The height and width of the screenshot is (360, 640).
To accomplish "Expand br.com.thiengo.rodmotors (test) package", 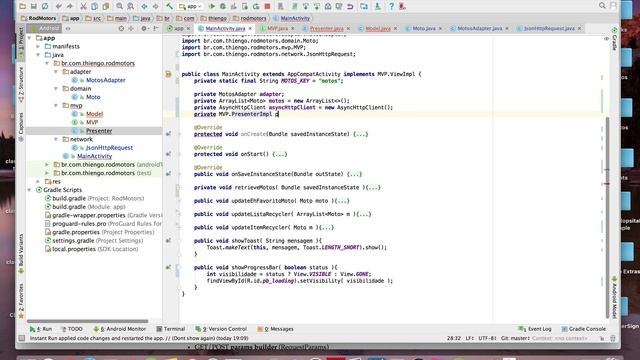I will pos(47,173).
